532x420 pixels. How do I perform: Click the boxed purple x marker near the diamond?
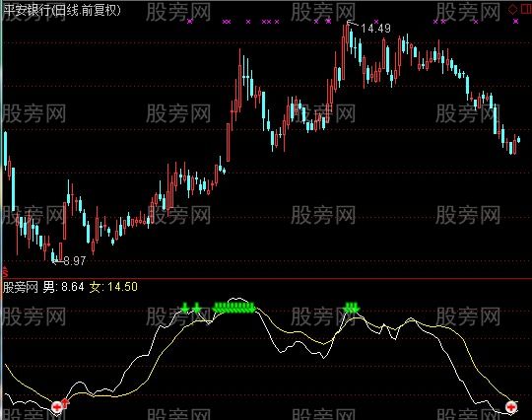coord(516,22)
